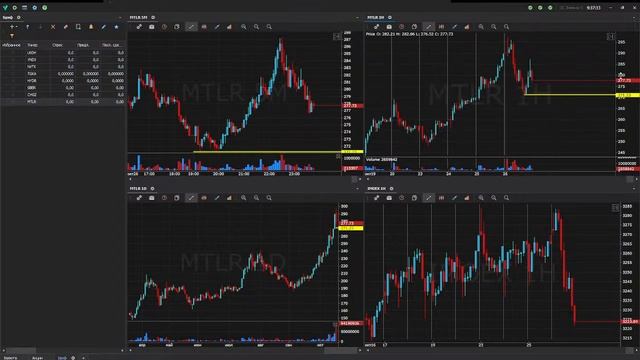Open the gear next to IMOEX 1H tab
This screenshot has width=640, height=360.
click(391, 189)
